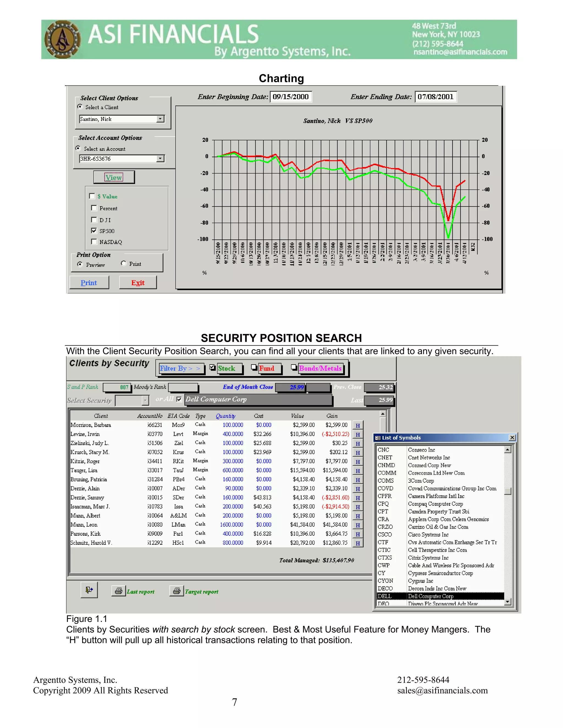Open the Select Security dropdown

click(145, 400)
